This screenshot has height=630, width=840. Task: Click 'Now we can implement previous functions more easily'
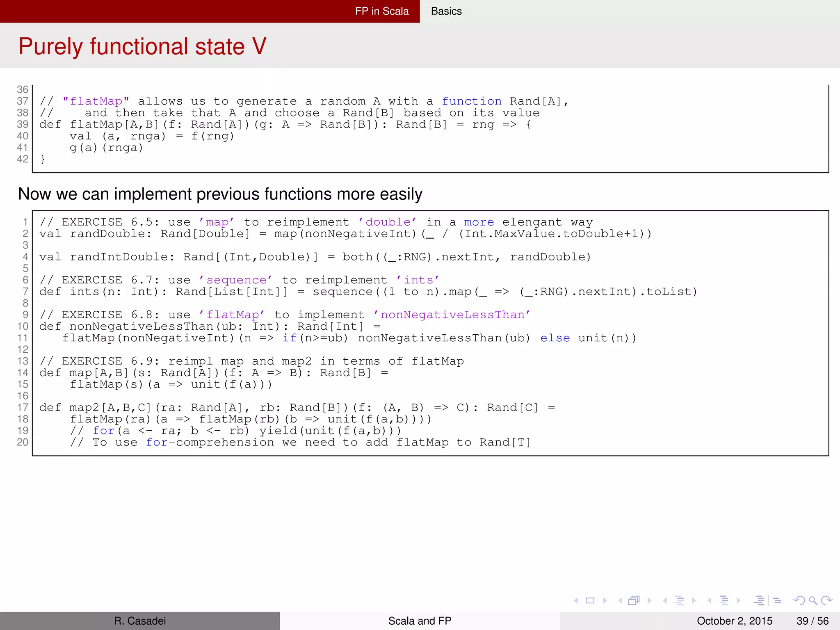(x=220, y=194)
